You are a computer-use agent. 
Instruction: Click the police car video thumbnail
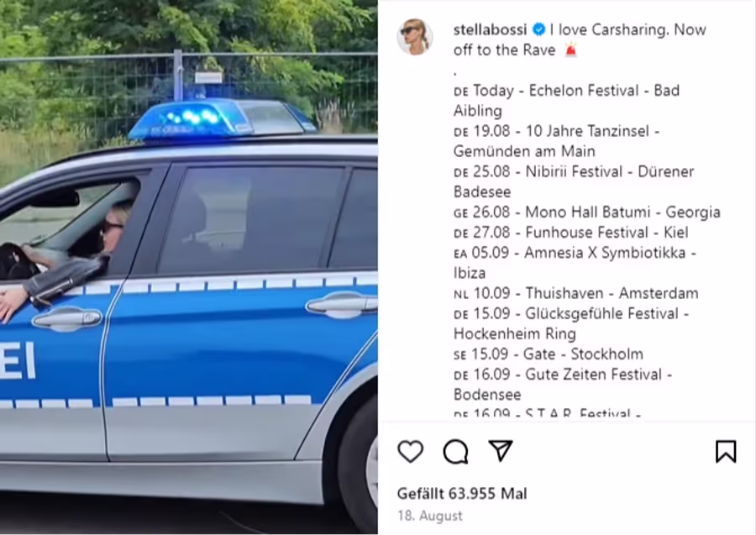pyautogui.click(x=188, y=267)
